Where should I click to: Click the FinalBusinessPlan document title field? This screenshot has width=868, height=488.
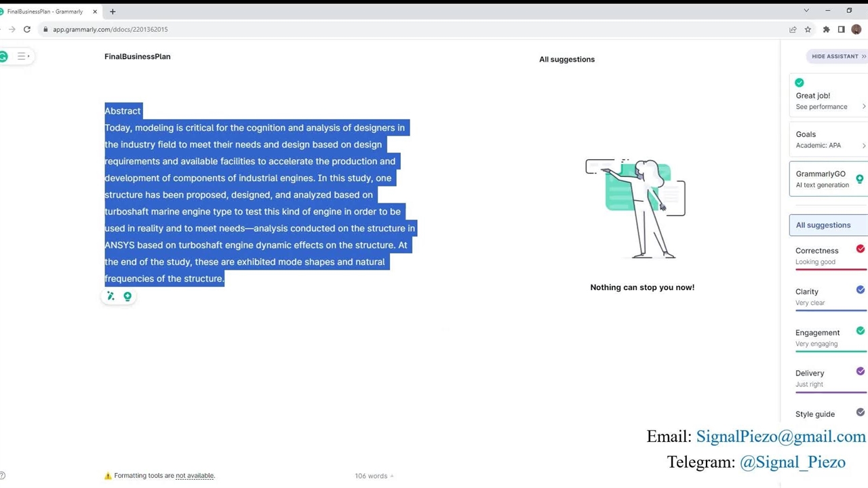pyautogui.click(x=138, y=56)
